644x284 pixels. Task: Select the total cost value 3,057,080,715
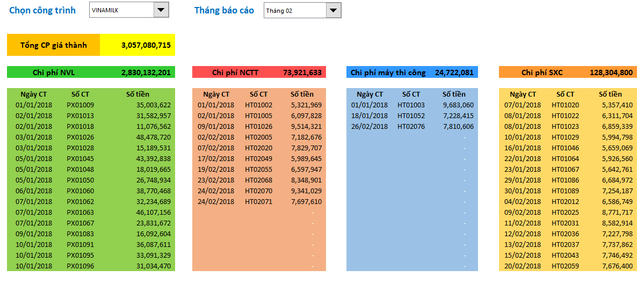pos(138,45)
